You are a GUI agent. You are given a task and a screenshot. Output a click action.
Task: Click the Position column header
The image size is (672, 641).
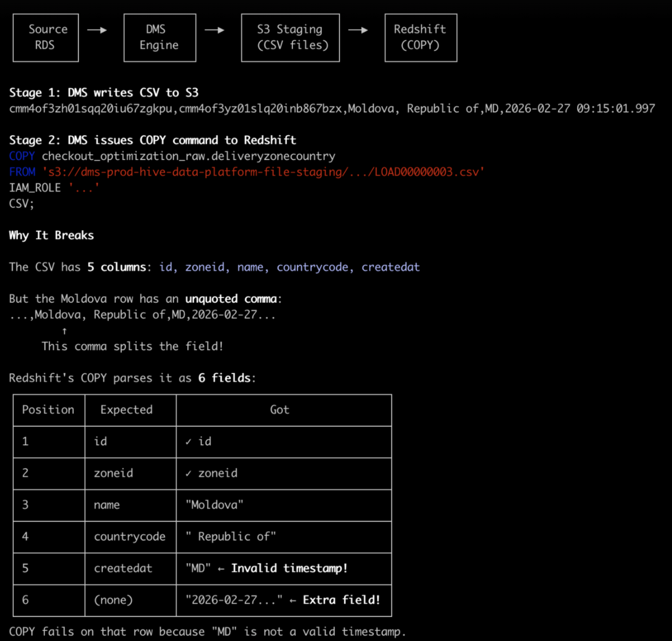[x=48, y=410]
